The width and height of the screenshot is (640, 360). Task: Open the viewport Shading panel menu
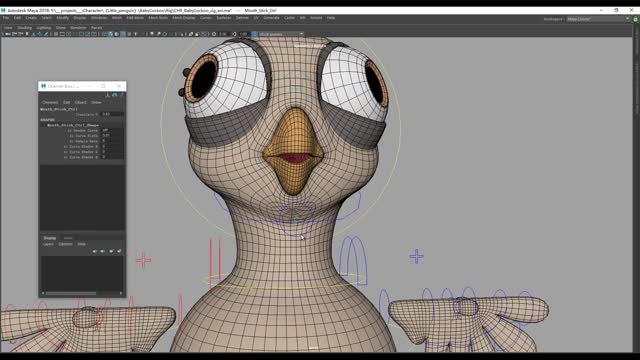[24, 28]
